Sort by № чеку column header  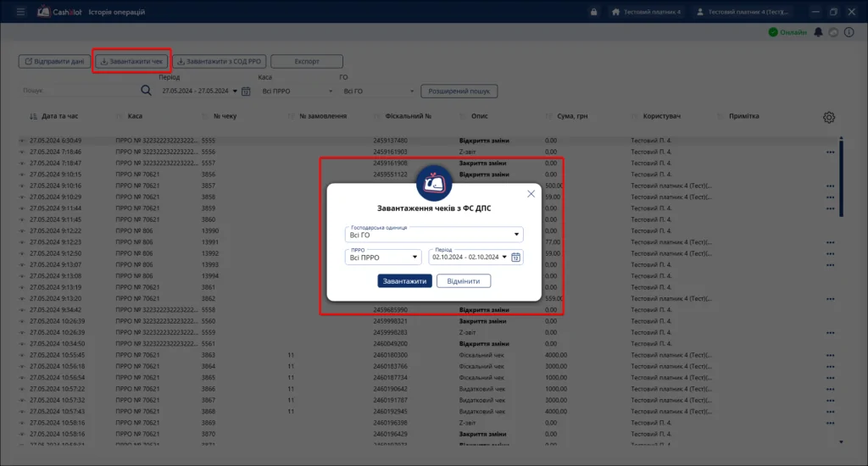click(x=225, y=116)
